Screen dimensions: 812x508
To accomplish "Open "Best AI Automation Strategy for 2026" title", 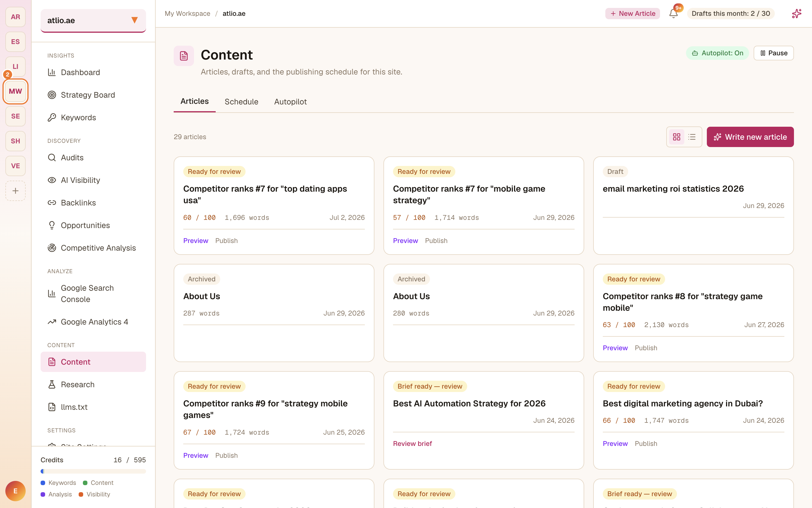I will 469,403.
